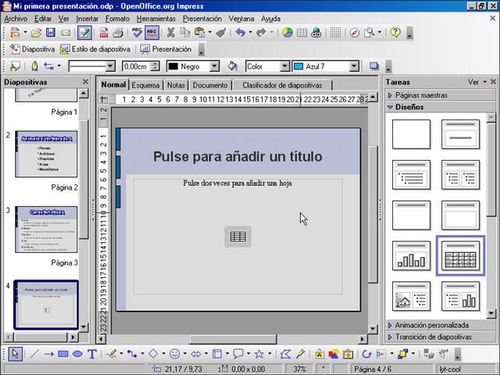
Task: Open the line style dropdown
Action: (110, 66)
